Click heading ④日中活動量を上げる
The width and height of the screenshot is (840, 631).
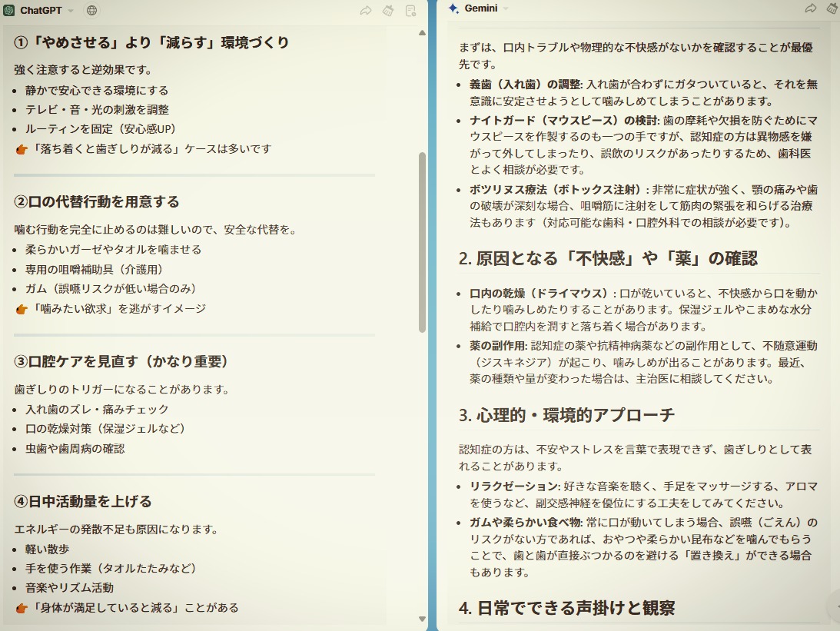coord(83,501)
